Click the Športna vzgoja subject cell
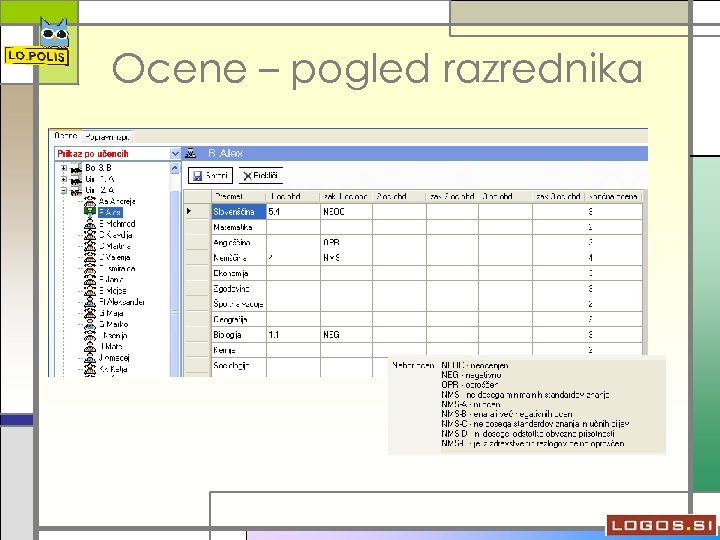This screenshot has height=540, width=720. [239, 304]
